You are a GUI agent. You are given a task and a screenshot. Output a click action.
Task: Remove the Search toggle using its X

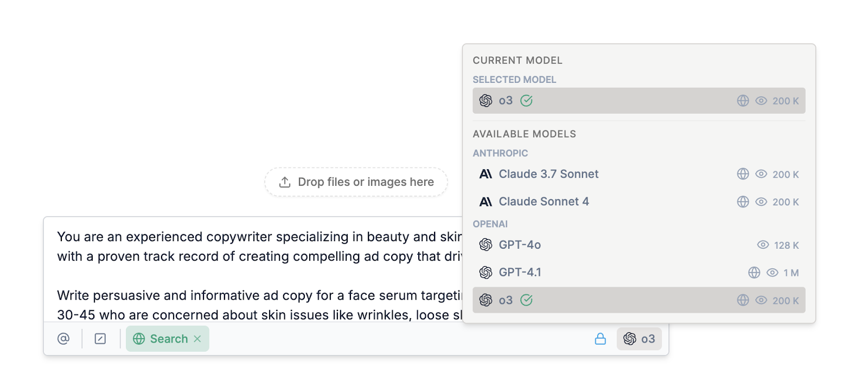(x=197, y=339)
